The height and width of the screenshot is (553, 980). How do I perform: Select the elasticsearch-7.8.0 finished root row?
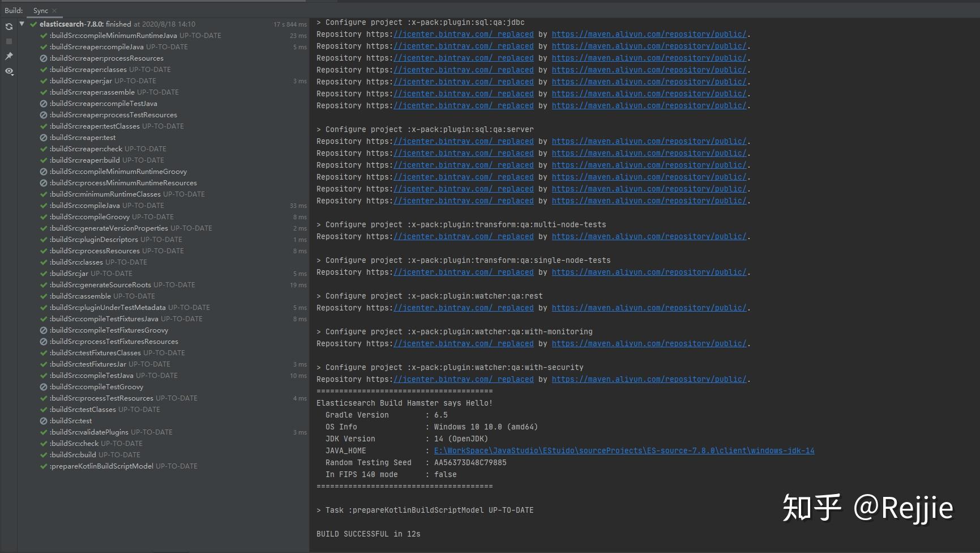pos(163,24)
